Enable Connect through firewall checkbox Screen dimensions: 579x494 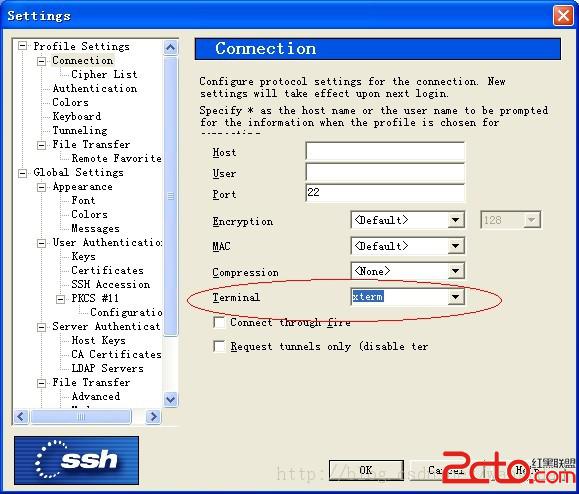219,322
